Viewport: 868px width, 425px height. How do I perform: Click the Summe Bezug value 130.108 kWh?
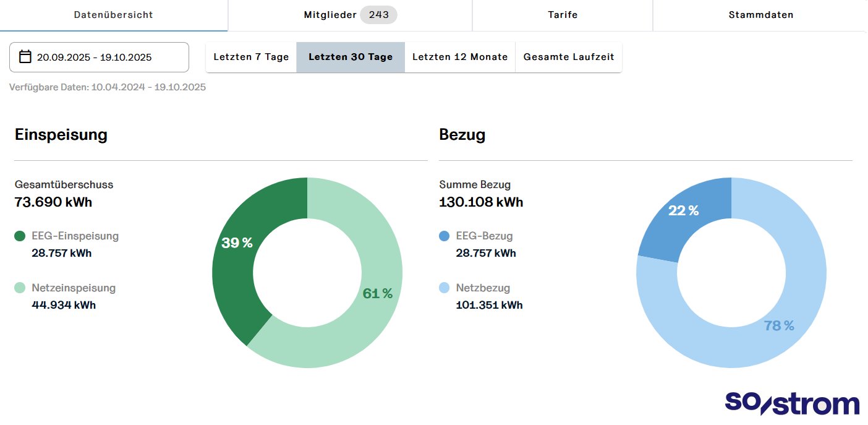click(x=480, y=202)
